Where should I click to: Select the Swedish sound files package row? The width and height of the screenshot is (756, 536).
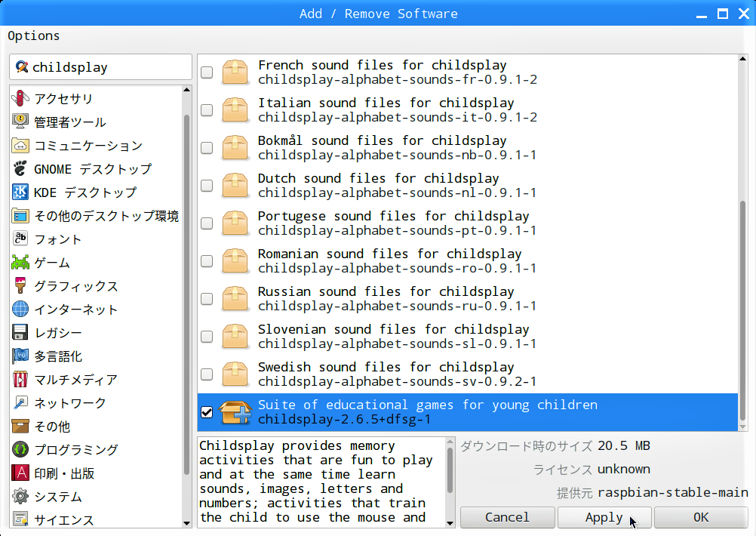(467, 374)
